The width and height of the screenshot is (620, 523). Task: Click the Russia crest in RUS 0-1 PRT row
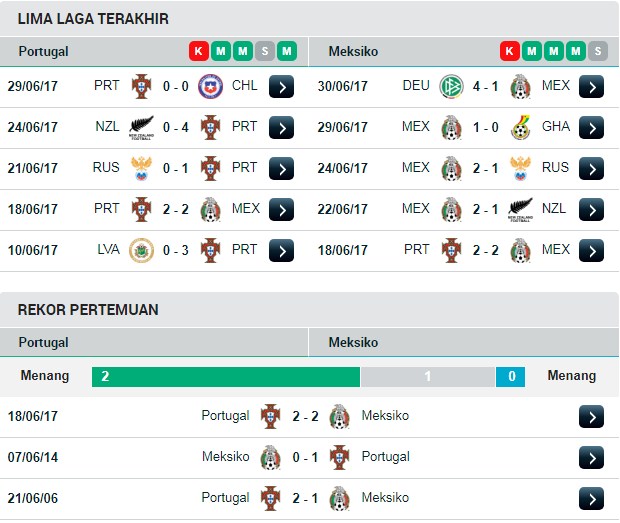[141, 168]
